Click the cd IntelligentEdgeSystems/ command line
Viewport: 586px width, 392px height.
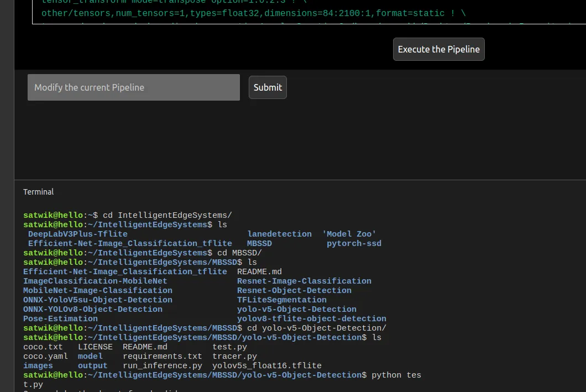[x=128, y=215]
